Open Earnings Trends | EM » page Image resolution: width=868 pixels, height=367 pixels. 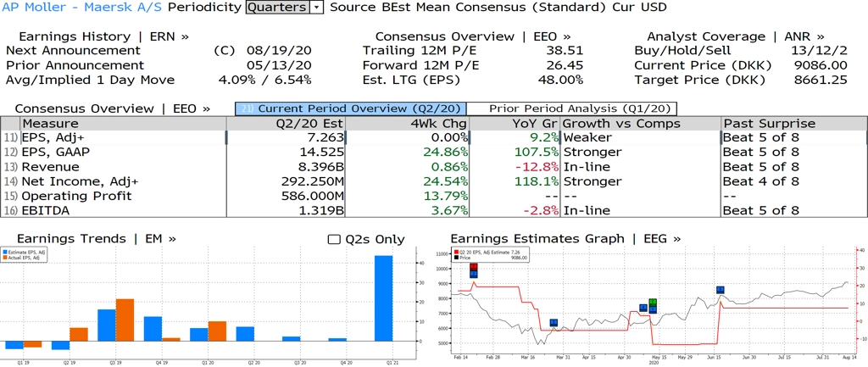[x=97, y=238]
